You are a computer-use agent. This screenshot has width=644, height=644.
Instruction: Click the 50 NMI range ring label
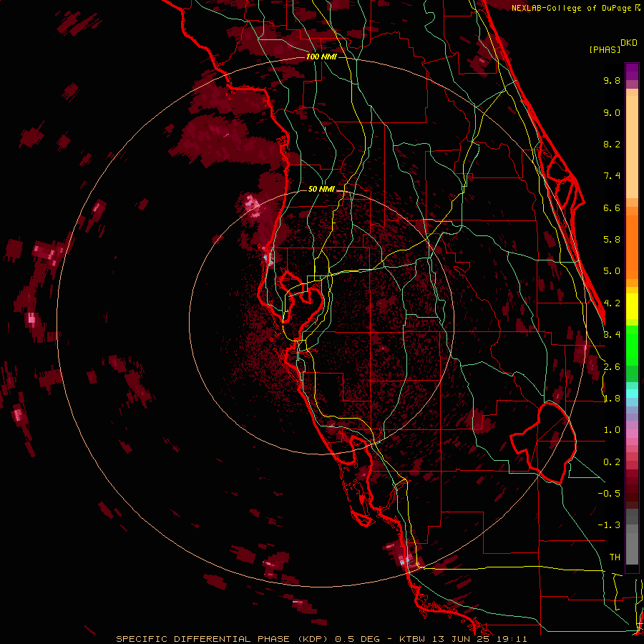click(x=321, y=189)
